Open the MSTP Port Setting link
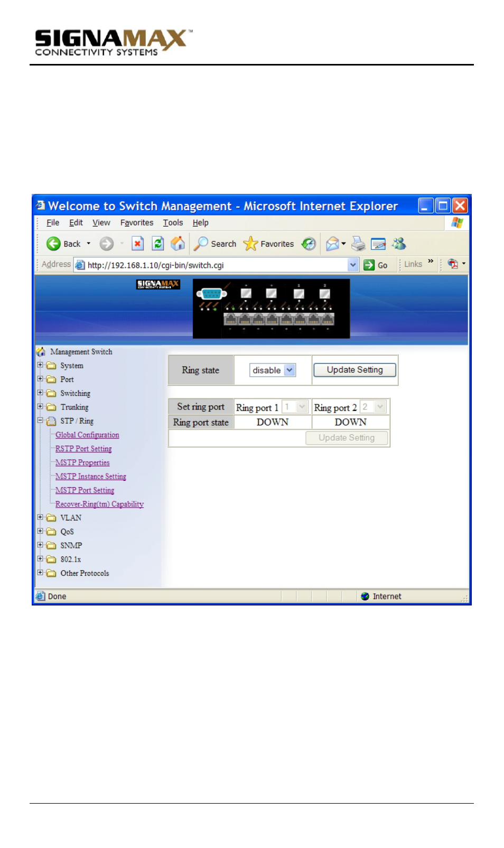 pos(85,490)
